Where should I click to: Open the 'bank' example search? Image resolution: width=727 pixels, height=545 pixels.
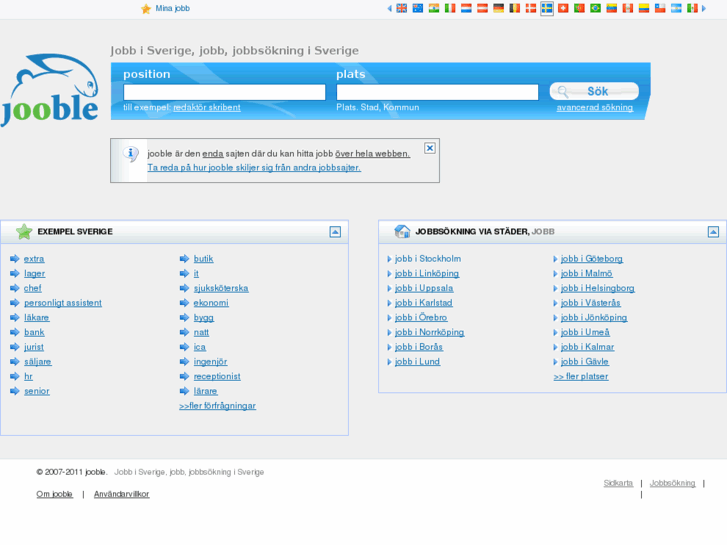[x=34, y=332]
